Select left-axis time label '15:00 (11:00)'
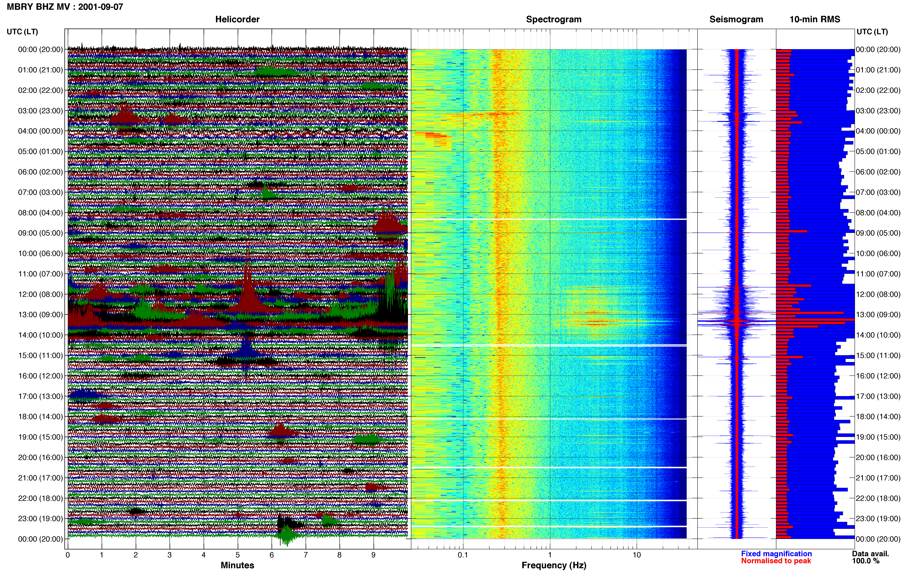Viewport: 924px width, 578px height. pyautogui.click(x=41, y=356)
